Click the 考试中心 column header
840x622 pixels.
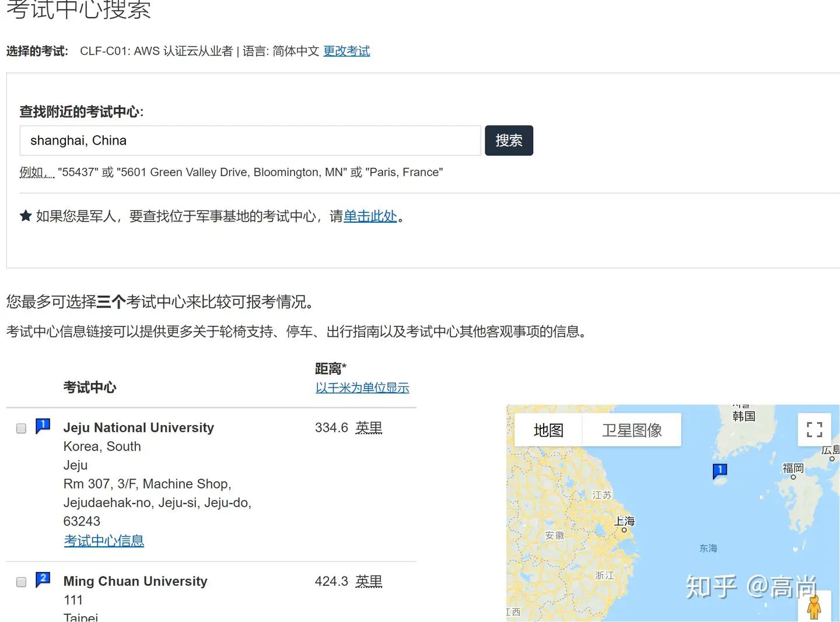(x=90, y=388)
